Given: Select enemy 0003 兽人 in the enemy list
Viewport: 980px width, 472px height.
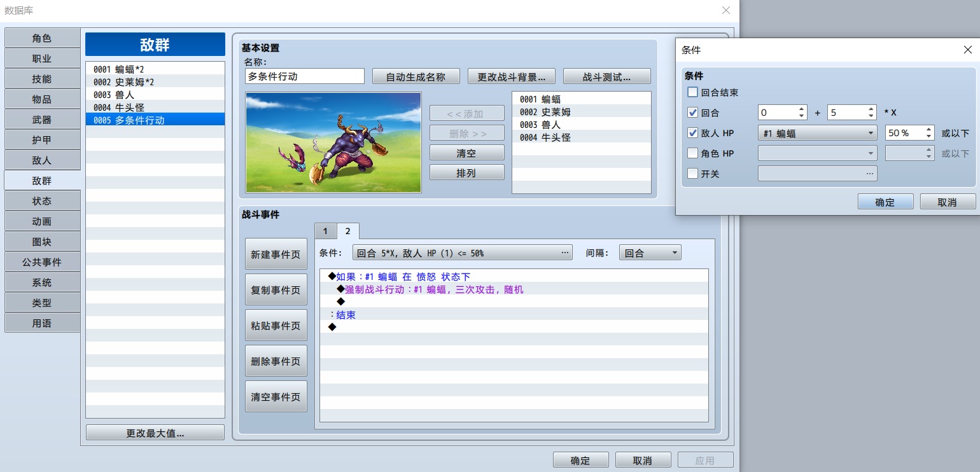Looking at the screenshot, I should coord(582,125).
